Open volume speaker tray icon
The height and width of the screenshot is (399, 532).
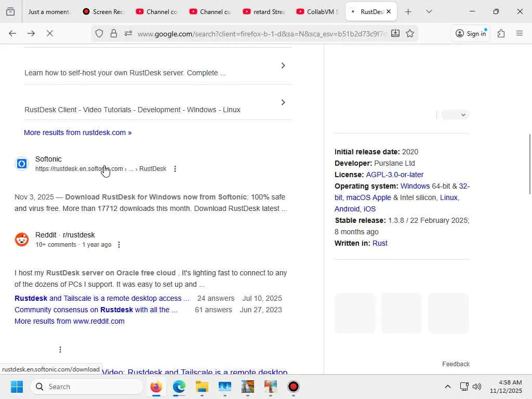477,387
